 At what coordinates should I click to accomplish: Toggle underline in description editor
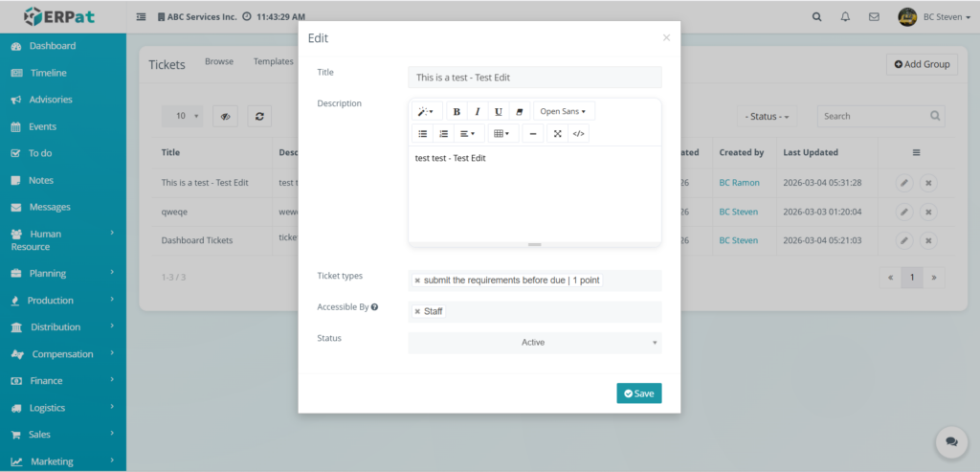[498, 111]
